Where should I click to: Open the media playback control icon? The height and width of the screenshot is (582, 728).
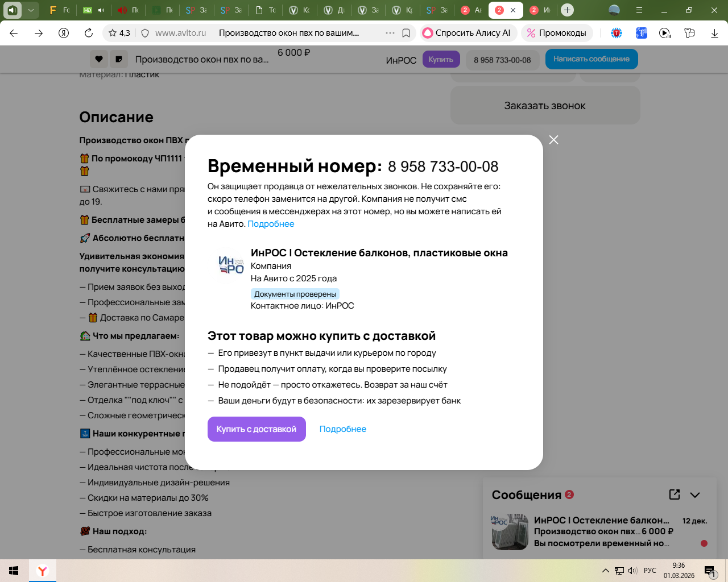point(665,33)
